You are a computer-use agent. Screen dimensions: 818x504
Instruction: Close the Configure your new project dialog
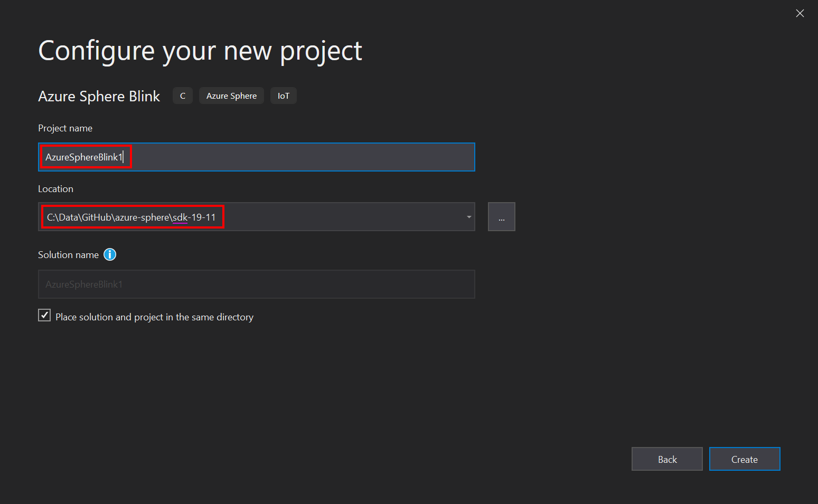tap(800, 13)
